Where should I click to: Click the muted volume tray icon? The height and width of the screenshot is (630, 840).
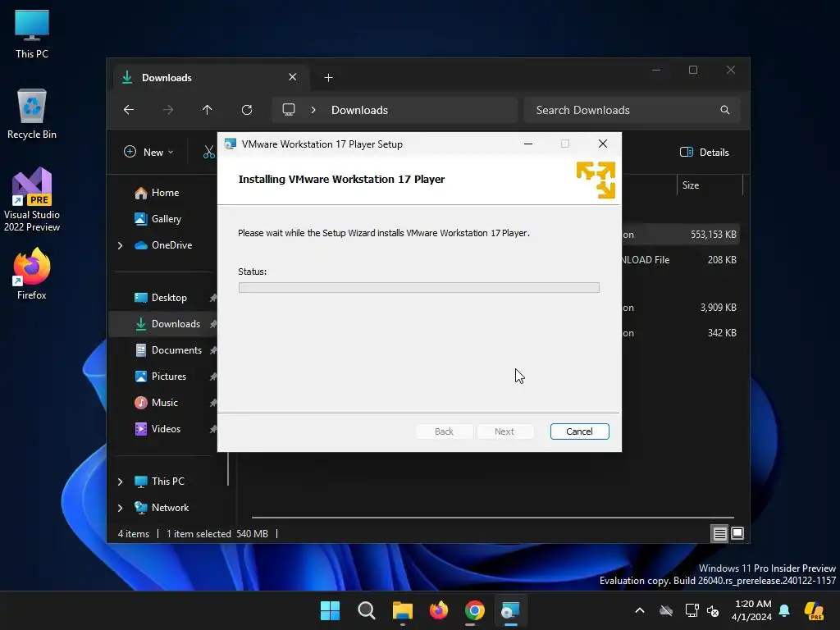[x=713, y=610]
